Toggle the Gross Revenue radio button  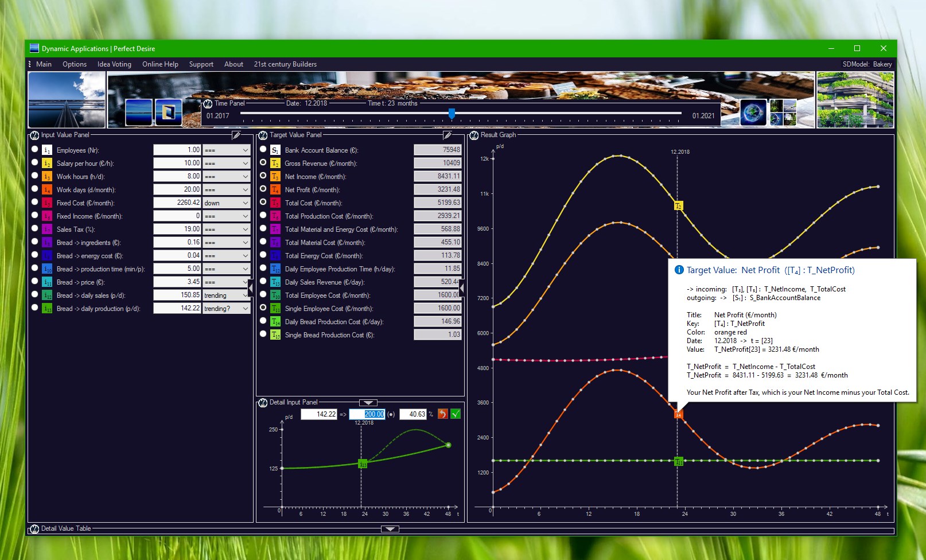pyautogui.click(x=263, y=162)
